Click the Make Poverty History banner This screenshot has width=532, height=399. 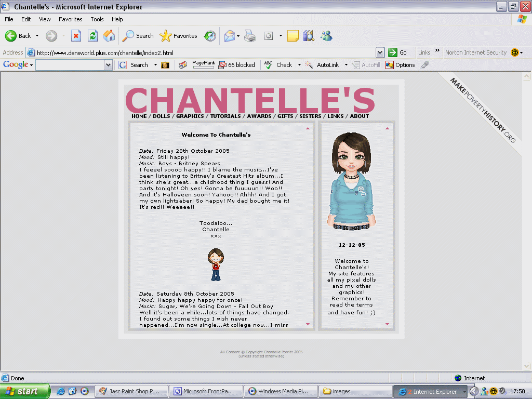click(483, 111)
